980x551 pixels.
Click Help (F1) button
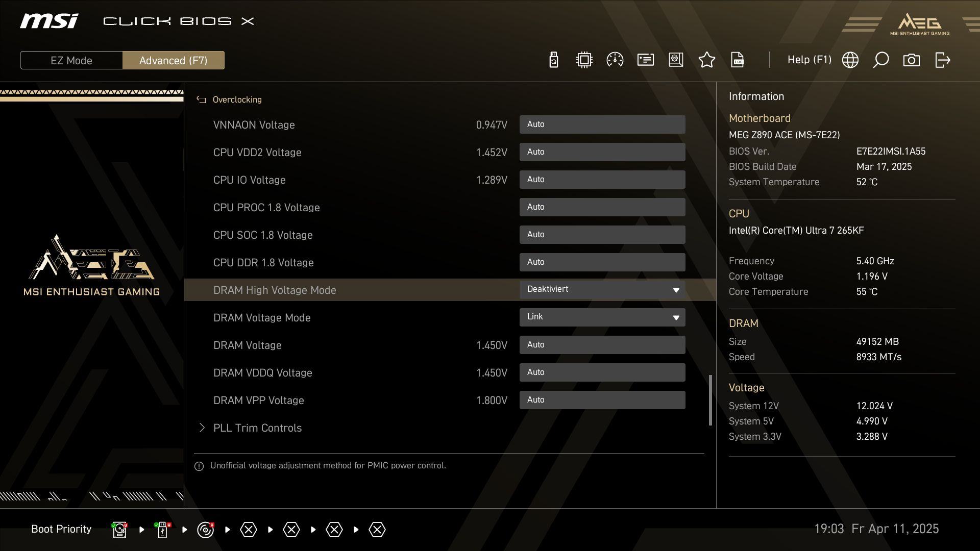tap(809, 60)
